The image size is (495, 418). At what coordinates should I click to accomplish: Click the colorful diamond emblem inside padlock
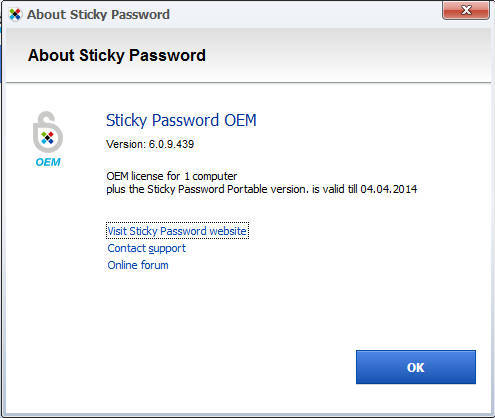[x=47, y=138]
